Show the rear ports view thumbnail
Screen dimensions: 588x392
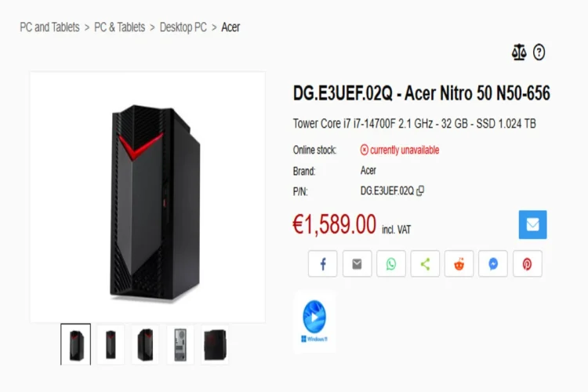click(x=180, y=345)
